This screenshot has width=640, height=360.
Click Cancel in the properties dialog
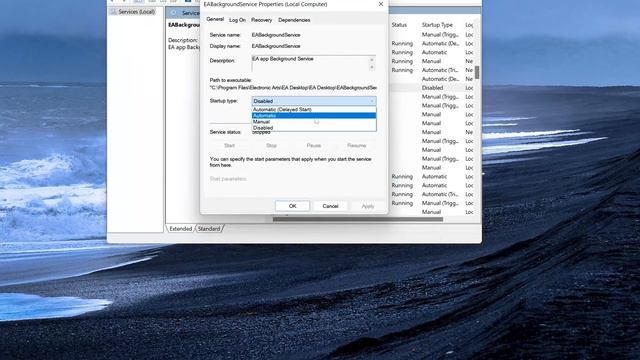(x=330, y=206)
